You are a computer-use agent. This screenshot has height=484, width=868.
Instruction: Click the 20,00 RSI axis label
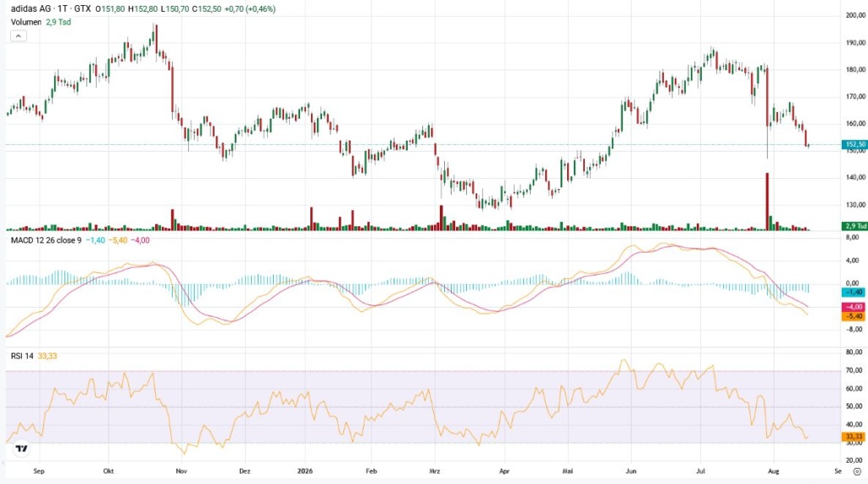coord(854,460)
